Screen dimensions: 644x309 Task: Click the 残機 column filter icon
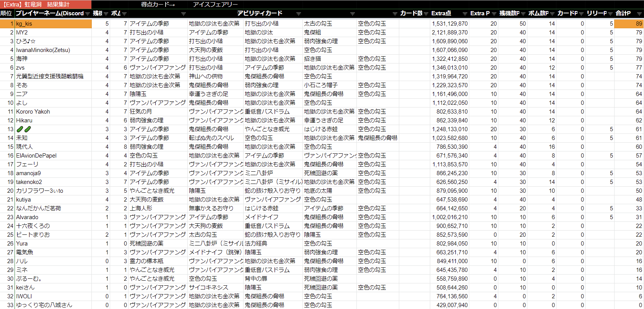pos(106,14)
